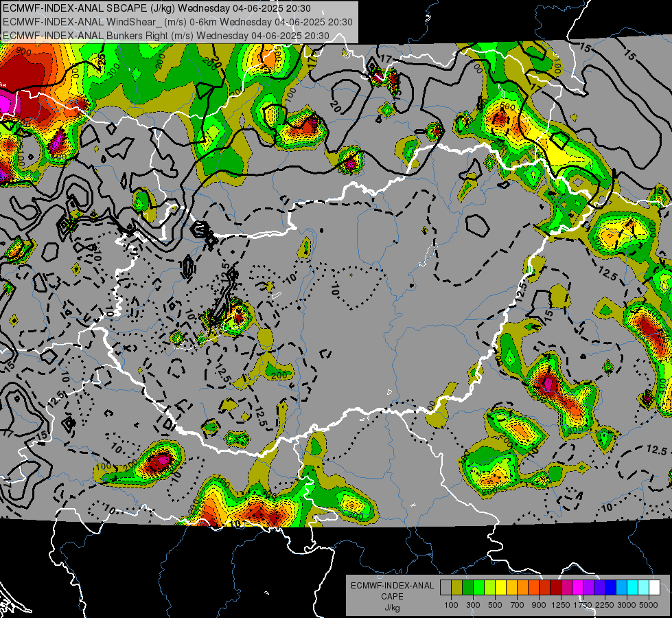
Task: Select the pale cyan swatch before 5000
Action: tap(644, 587)
